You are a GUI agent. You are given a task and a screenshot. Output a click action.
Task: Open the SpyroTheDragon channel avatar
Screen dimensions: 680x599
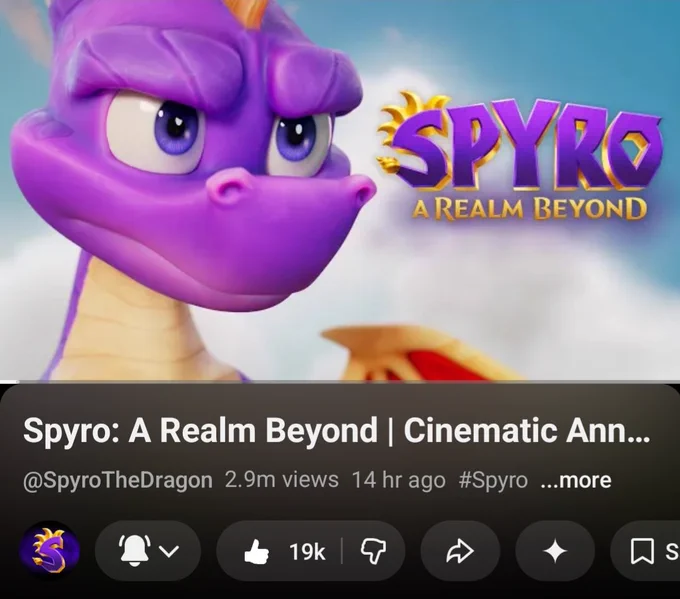click(x=49, y=551)
